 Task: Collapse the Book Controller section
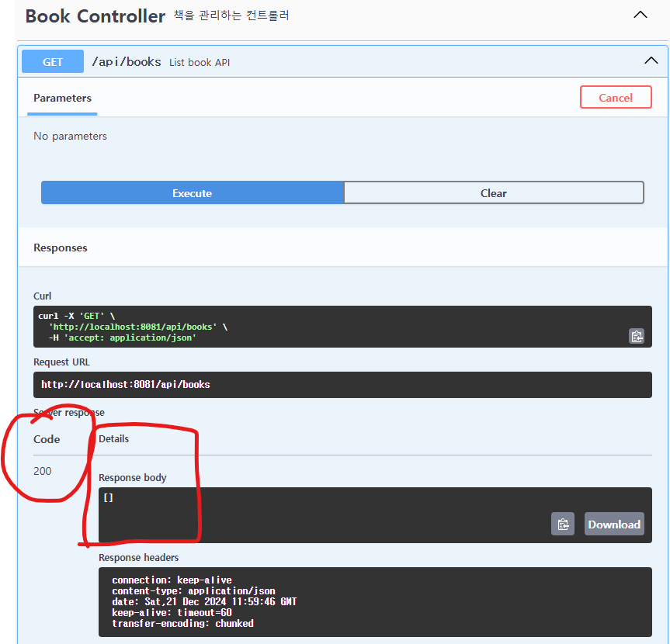640,15
